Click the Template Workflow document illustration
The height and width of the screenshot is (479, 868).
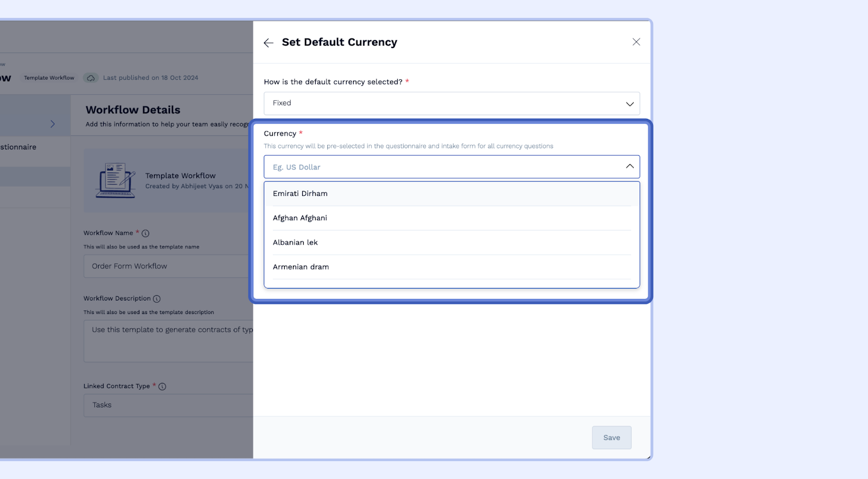[116, 181]
